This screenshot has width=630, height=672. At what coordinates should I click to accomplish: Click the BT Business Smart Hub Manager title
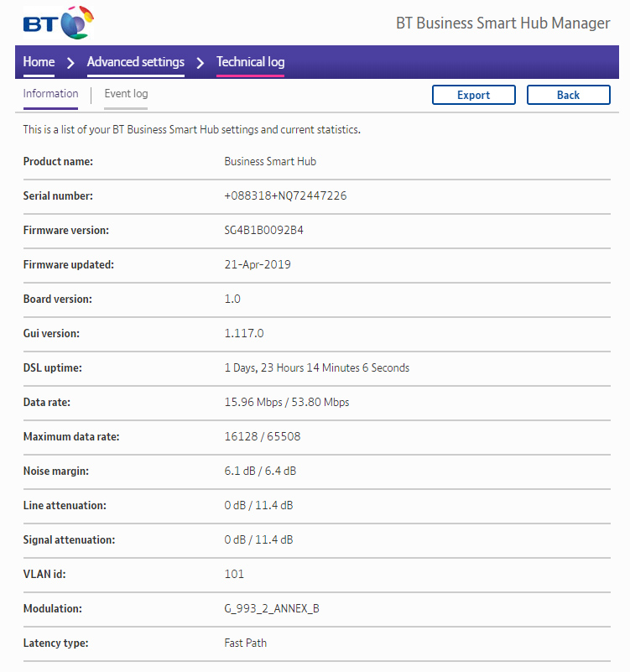pyautogui.click(x=502, y=23)
